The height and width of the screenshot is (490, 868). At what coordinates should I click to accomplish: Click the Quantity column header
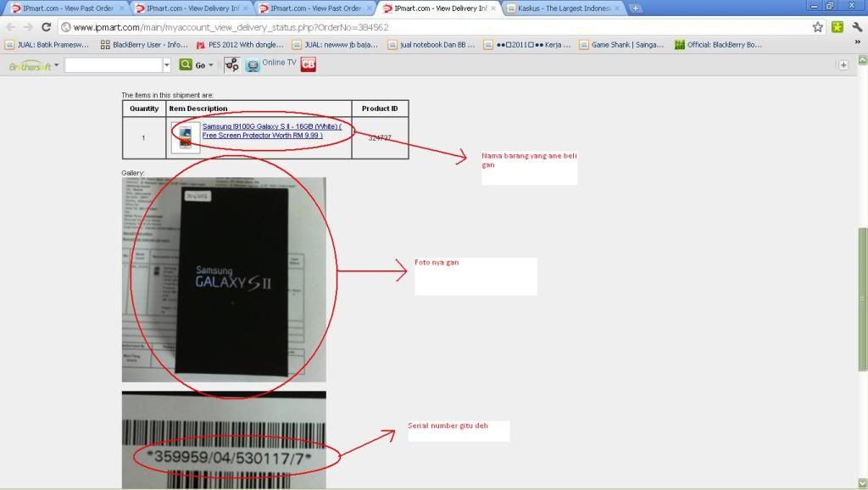(x=144, y=109)
